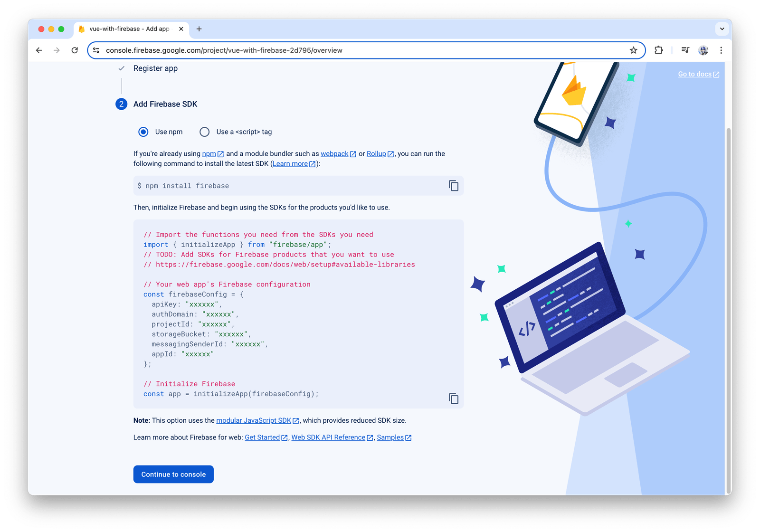Expand the tab search dropdown arrow
The width and height of the screenshot is (760, 532).
[x=722, y=29]
